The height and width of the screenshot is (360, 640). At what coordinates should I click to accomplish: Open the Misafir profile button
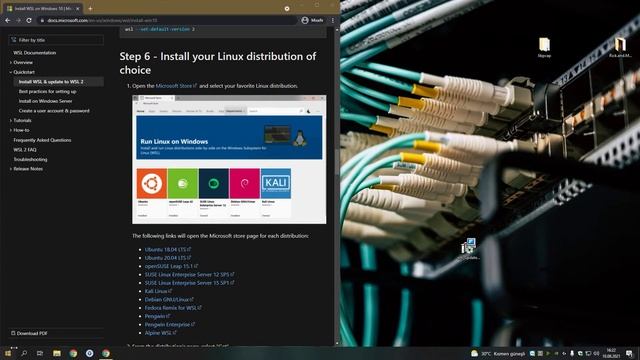pos(312,20)
